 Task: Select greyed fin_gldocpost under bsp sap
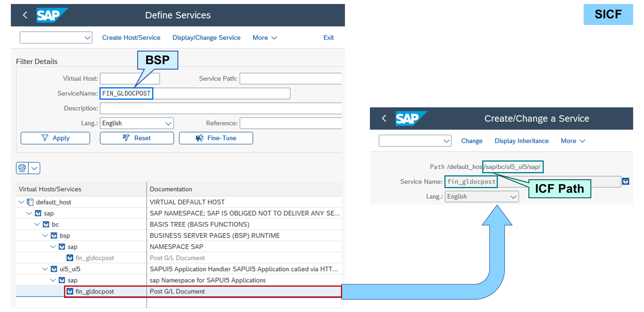[x=179, y=258]
